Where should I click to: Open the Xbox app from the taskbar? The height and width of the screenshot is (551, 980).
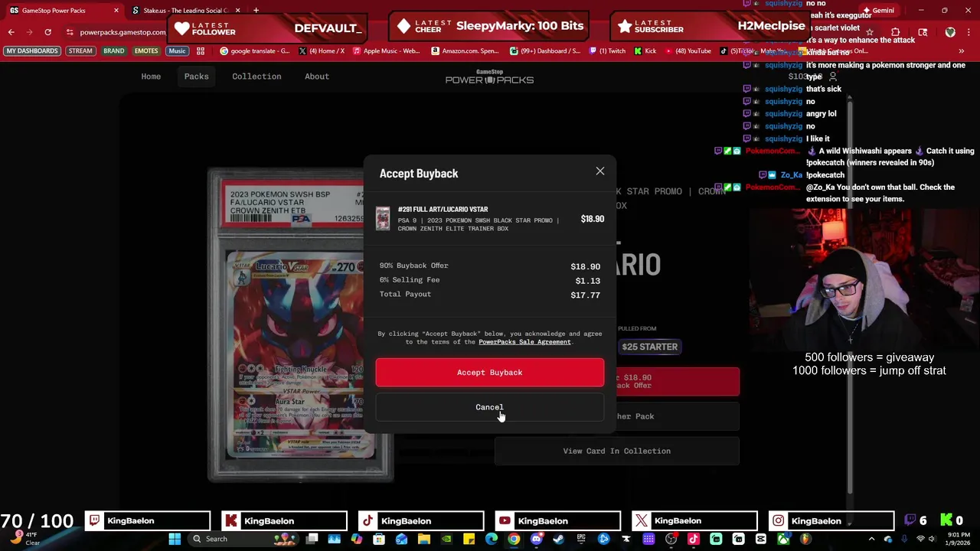click(x=783, y=539)
